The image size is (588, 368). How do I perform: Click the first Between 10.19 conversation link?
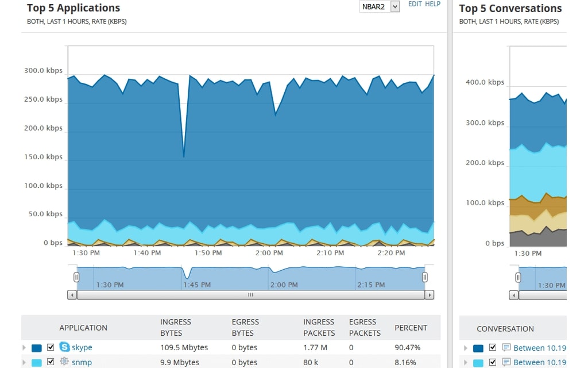[543, 347]
